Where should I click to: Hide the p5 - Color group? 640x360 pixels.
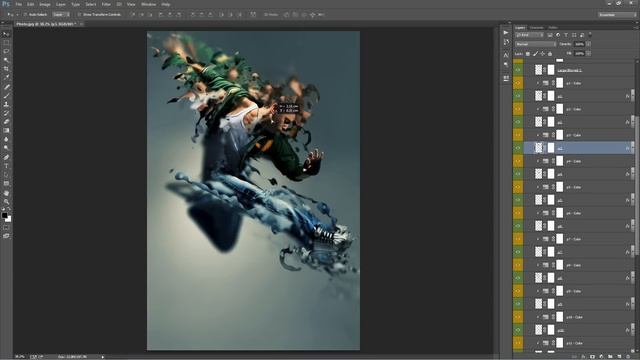pos(518,187)
